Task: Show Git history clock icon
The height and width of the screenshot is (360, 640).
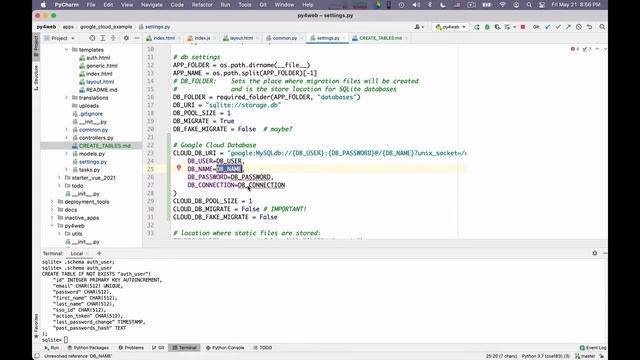Action: point(579,27)
